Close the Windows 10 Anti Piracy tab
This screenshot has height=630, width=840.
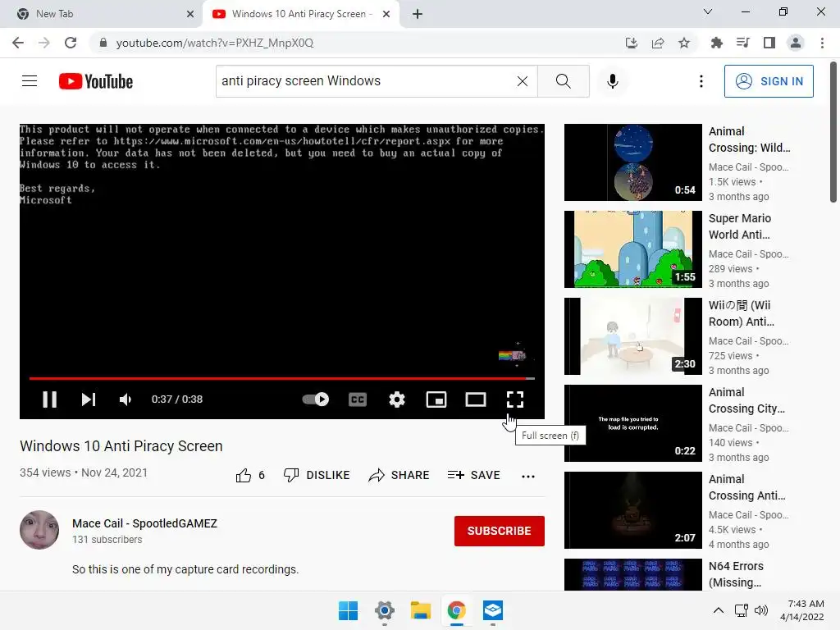pyautogui.click(x=386, y=14)
